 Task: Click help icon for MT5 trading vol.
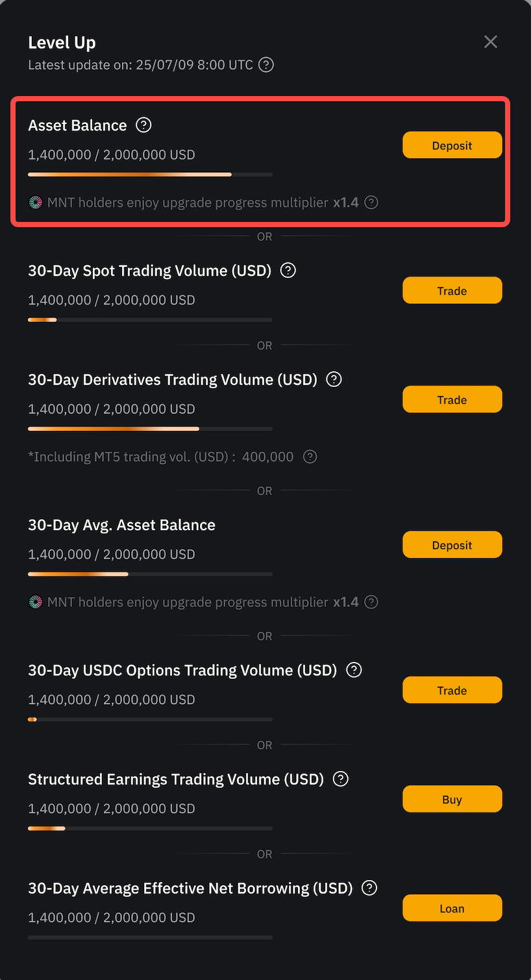pyautogui.click(x=310, y=457)
